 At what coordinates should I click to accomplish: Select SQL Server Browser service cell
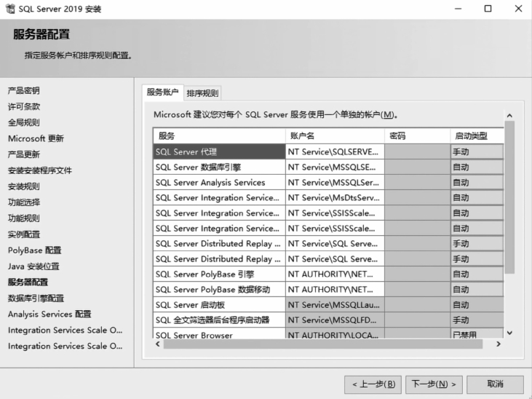[219, 333]
